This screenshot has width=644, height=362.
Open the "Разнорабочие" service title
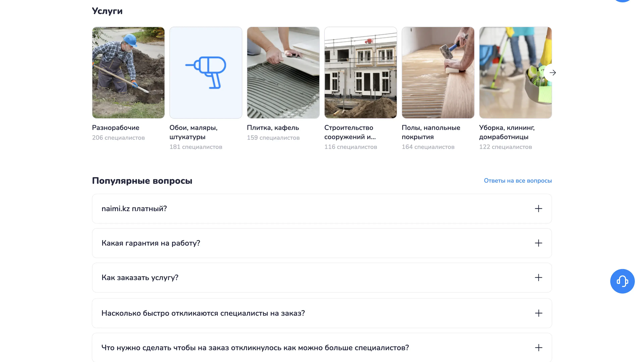pyautogui.click(x=116, y=128)
